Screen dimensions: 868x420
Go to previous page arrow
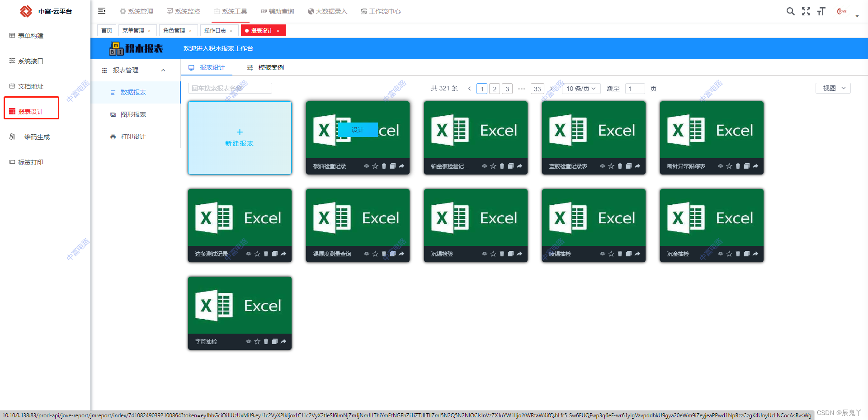pos(469,89)
